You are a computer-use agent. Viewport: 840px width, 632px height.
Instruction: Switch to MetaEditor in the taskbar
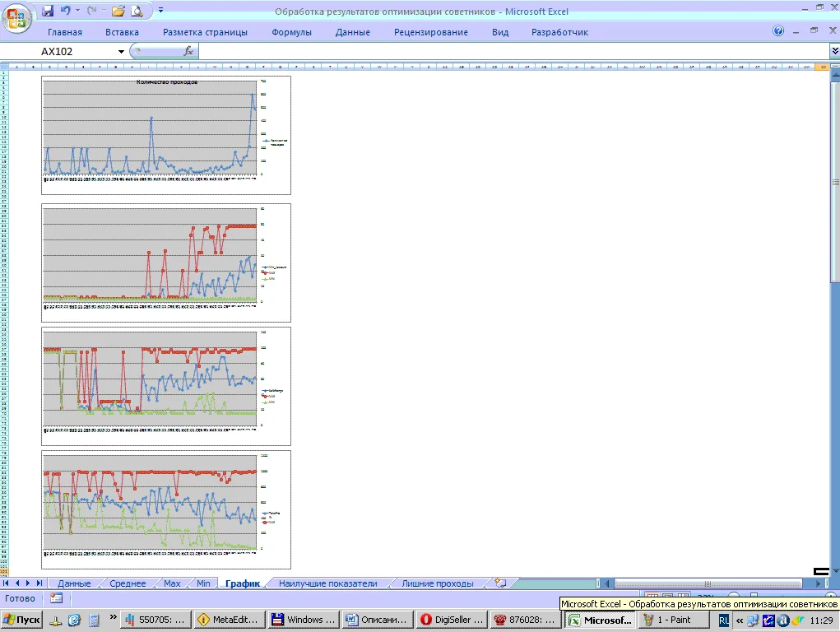(230, 620)
